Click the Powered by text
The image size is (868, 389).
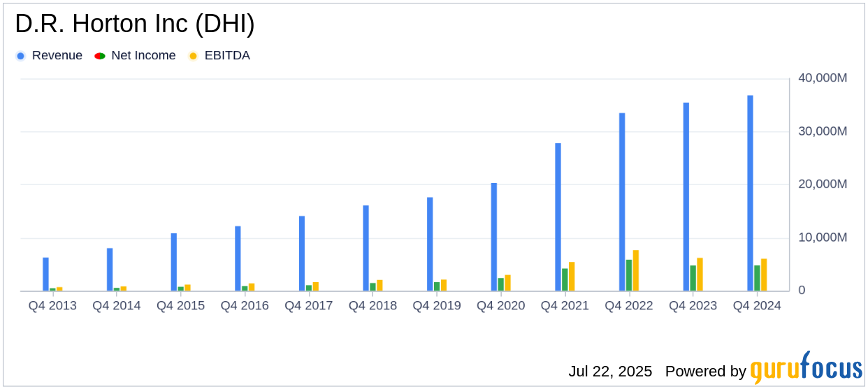tap(706, 372)
